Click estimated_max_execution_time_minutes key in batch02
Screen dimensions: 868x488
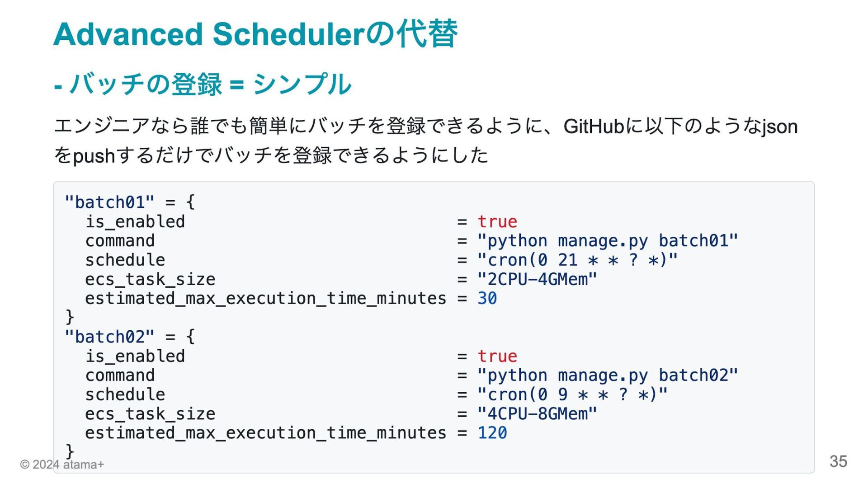pos(265,433)
